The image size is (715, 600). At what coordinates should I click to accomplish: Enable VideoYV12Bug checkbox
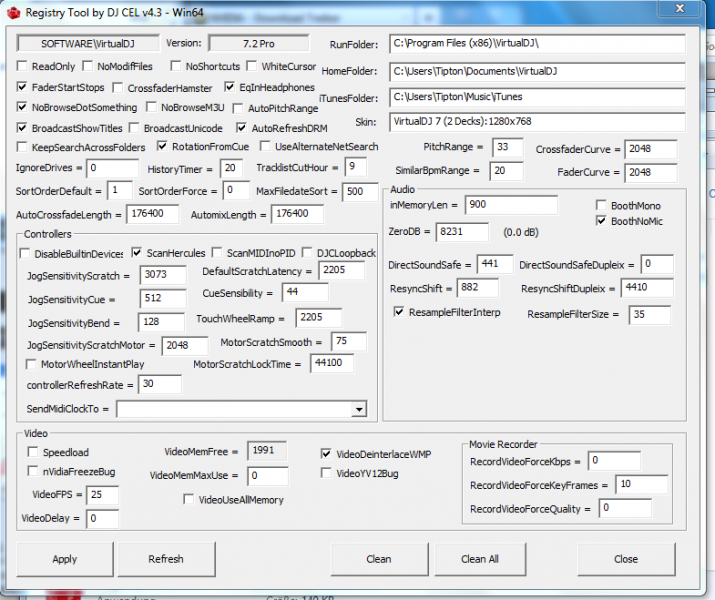(x=326, y=473)
